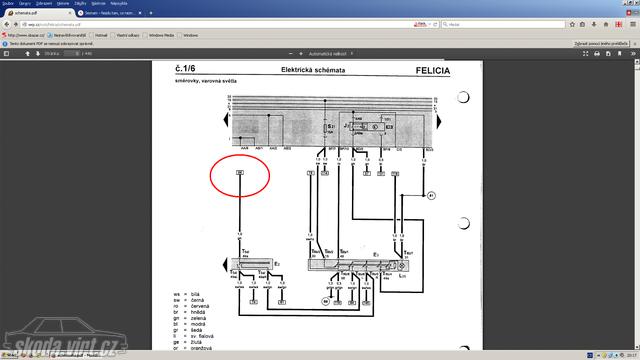This screenshot has height=360, width=640.
Task: Open PDF current view bookmark icon
Action: point(619,53)
